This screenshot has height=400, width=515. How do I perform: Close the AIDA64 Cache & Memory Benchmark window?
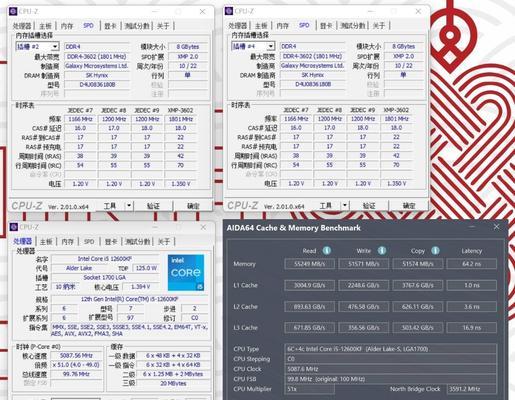tap(496, 227)
